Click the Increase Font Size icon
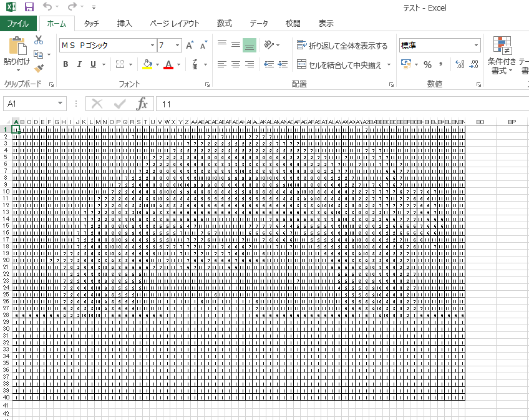Viewport: 529px width, 420px height. point(188,45)
